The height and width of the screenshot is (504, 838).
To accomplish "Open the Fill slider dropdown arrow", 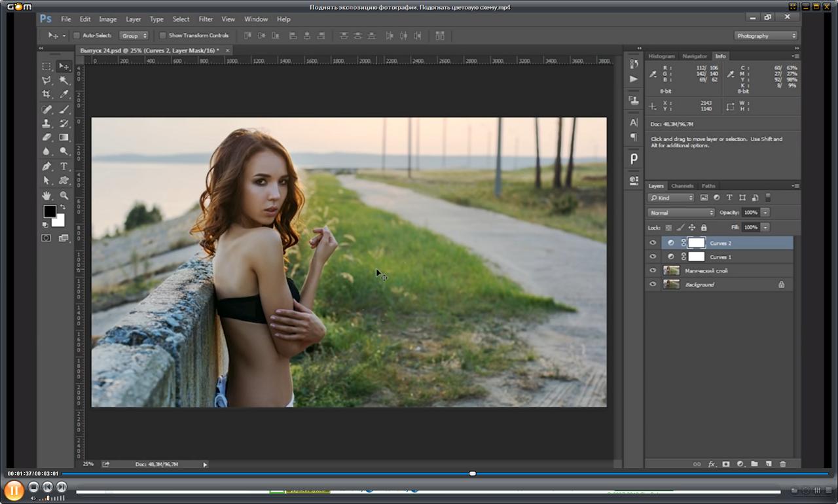I will [765, 227].
